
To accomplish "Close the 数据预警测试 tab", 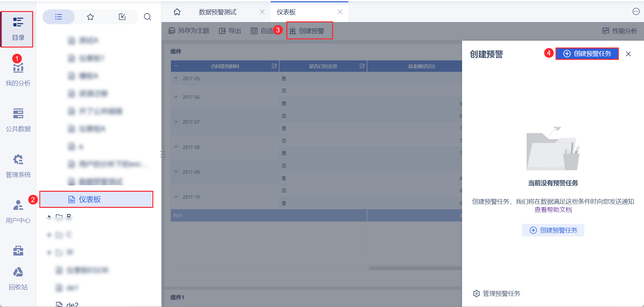I will coord(262,12).
